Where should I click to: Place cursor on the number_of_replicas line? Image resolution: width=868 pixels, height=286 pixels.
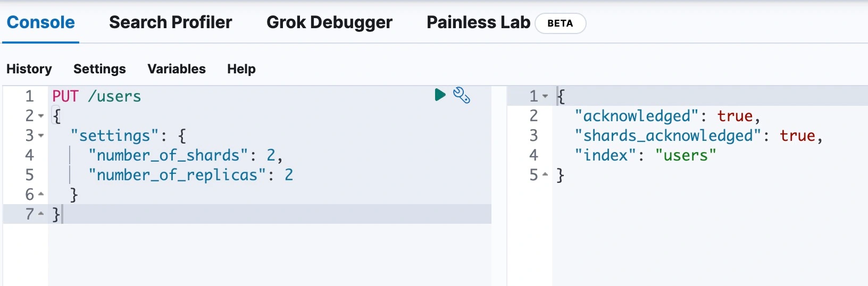pyautogui.click(x=190, y=175)
